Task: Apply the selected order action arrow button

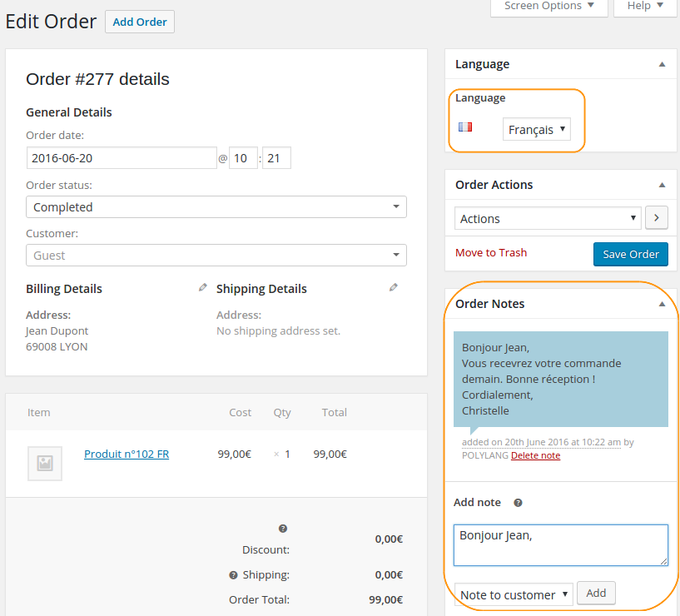Action: (x=656, y=218)
